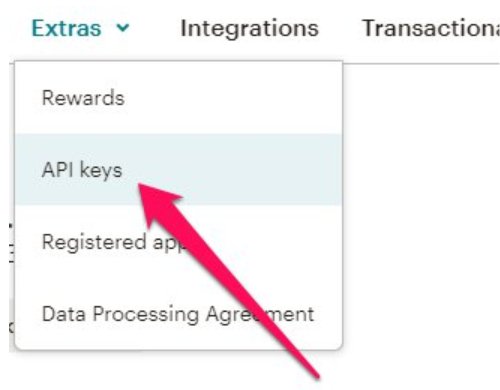The height and width of the screenshot is (390, 500).
Task: Select the first entry in Extras dropdown
Action: pyautogui.click(x=178, y=98)
